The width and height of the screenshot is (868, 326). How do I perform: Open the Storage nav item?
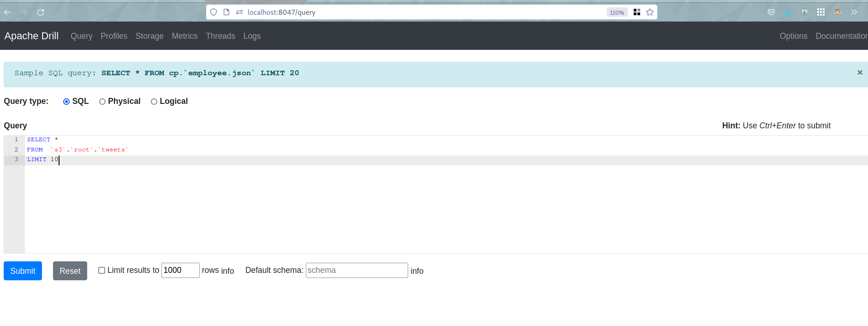149,36
